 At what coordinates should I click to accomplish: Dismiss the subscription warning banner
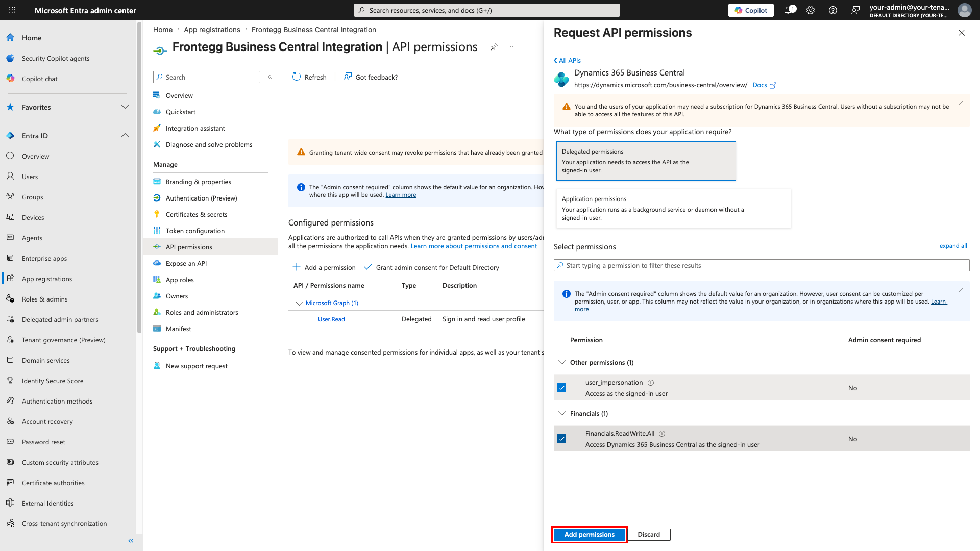[x=961, y=103]
